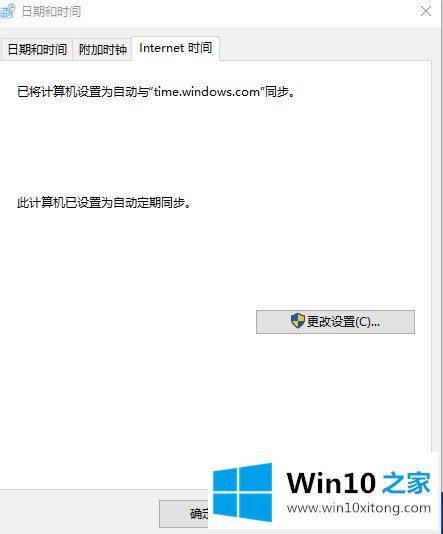Confirm with the 确定 button

184,514
